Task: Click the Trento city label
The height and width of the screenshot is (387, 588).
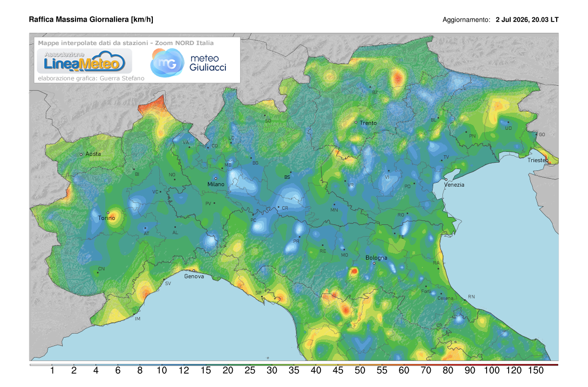Action: point(368,123)
